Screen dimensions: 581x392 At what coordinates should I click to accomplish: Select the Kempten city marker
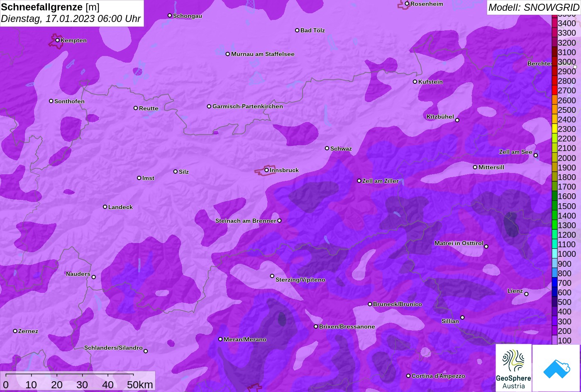(x=57, y=40)
